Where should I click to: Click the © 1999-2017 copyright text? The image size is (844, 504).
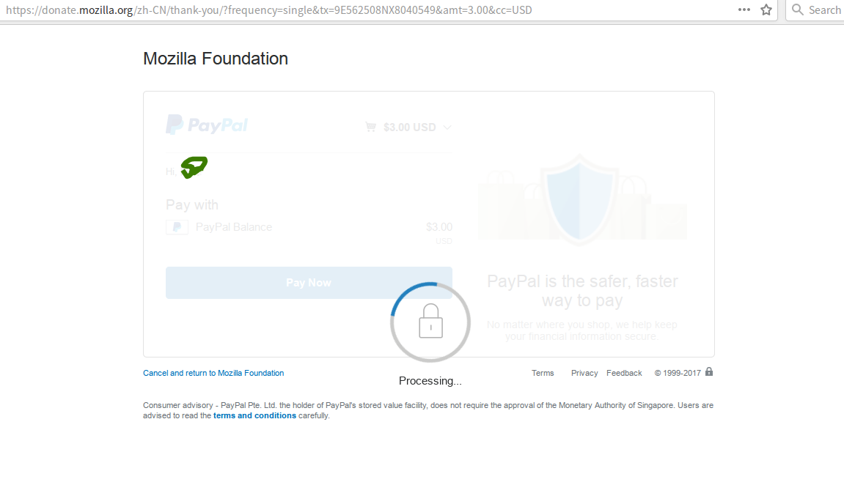coord(678,373)
